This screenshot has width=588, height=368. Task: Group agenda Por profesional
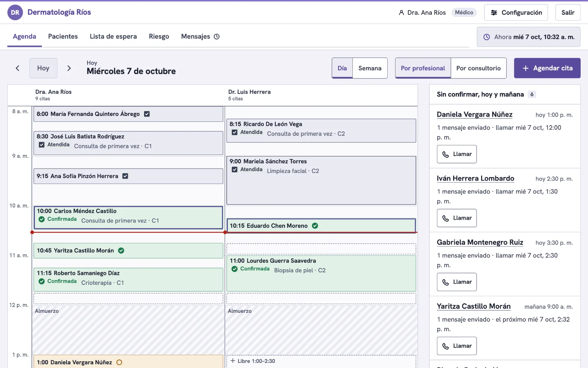click(x=423, y=68)
